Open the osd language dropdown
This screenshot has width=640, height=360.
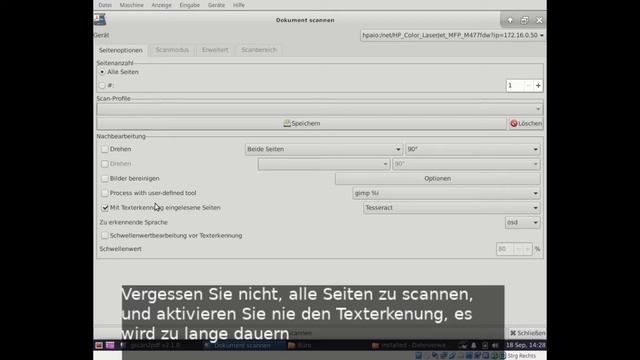point(522,222)
